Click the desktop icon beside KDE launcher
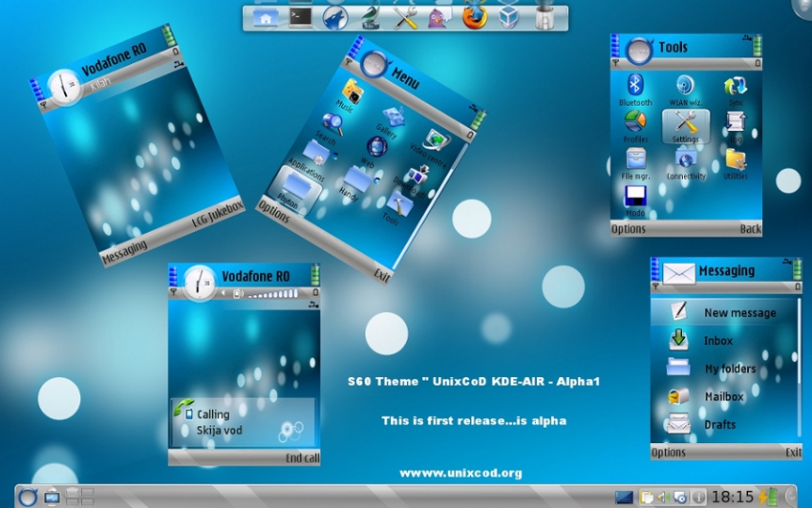Screen dimensions: 812x508 (52, 497)
